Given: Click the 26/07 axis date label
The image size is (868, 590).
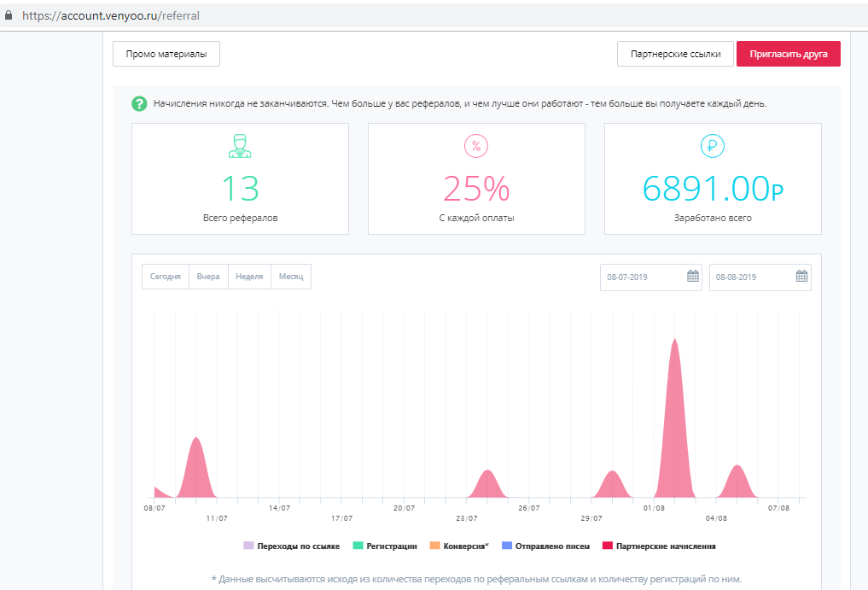Looking at the screenshot, I should click(529, 508).
